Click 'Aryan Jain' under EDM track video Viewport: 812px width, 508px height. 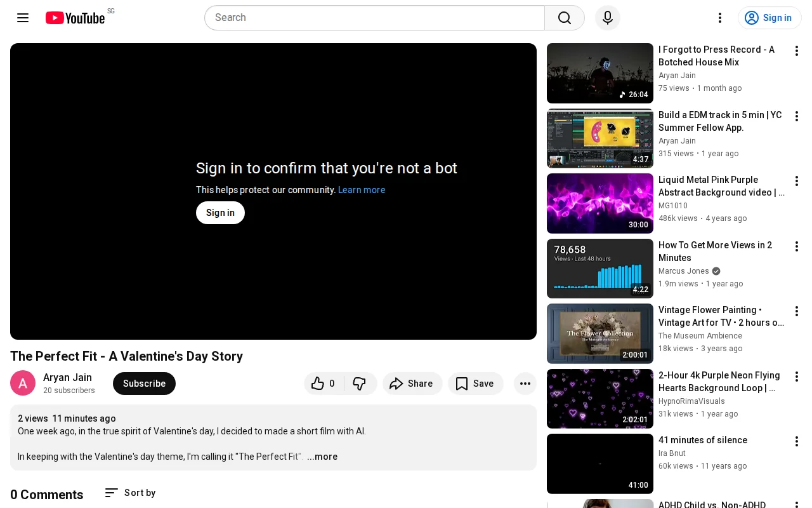pyautogui.click(x=677, y=141)
